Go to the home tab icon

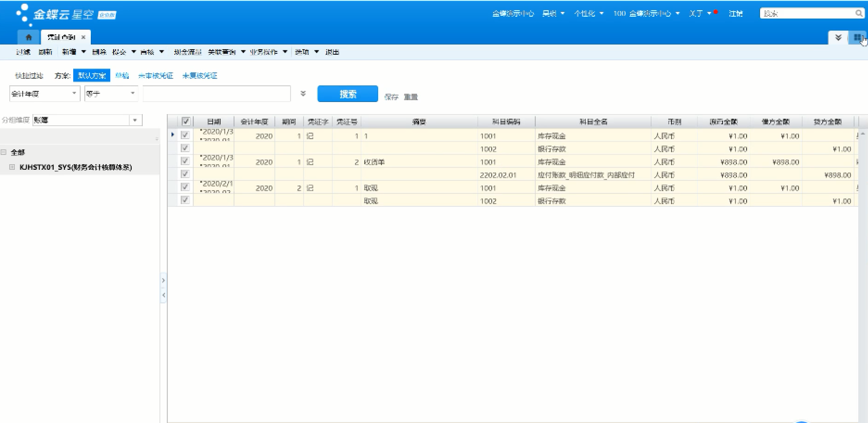pos(29,37)
